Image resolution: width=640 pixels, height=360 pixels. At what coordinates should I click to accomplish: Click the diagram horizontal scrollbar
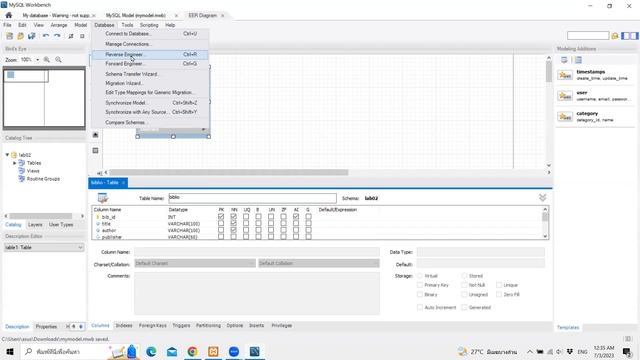[229, 172]
